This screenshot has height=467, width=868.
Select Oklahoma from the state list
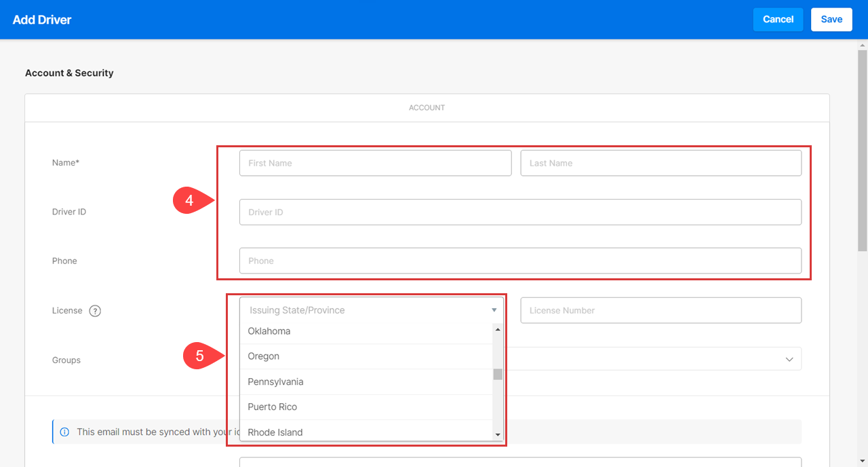coord(366,331)
